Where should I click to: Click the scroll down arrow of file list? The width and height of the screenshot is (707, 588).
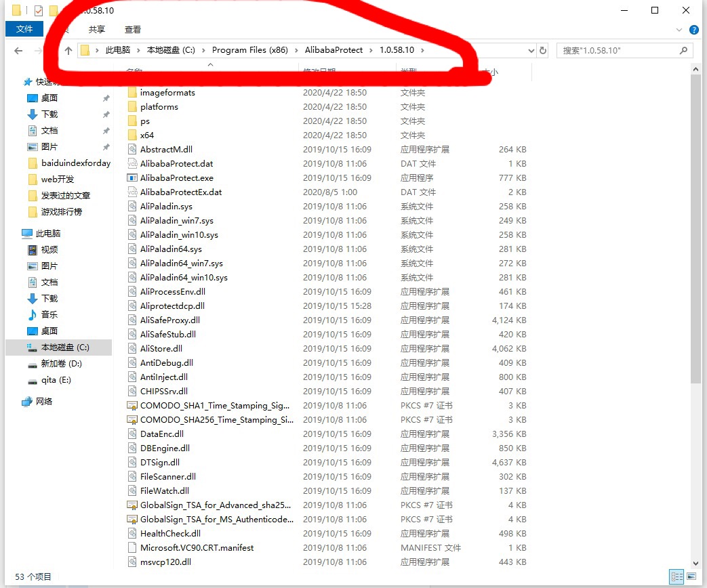[695, 563]
